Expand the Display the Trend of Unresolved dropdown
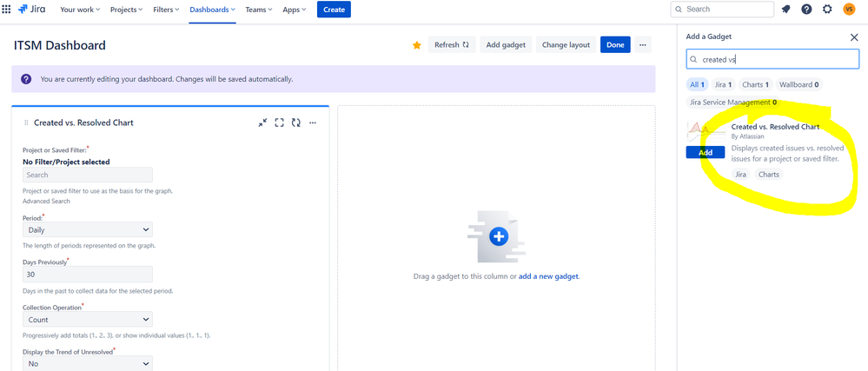The image size is (868, 371). coord(88,364)
